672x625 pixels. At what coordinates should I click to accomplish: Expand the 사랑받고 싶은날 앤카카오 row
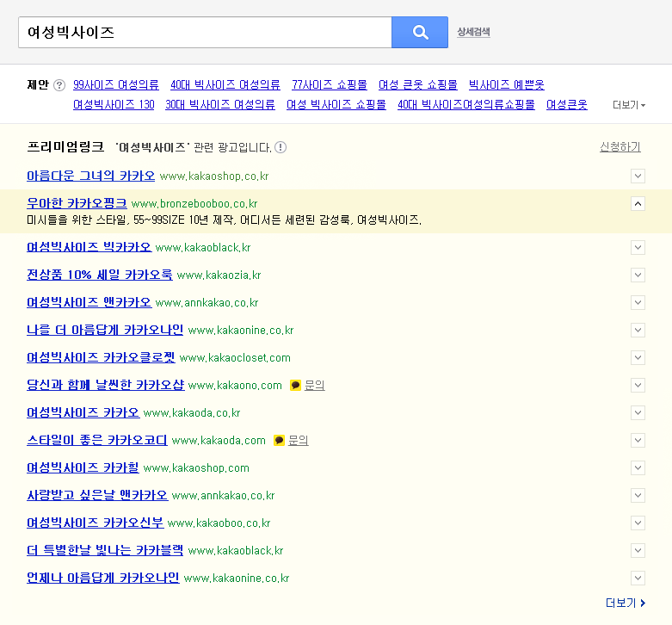point(638,496)
